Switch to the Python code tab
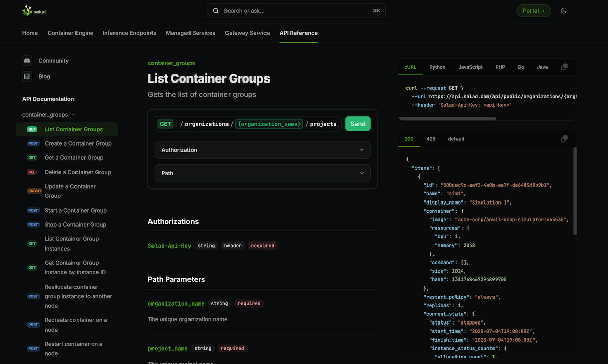This screenshot has width=608, height=364. click(x=437, y=67)
